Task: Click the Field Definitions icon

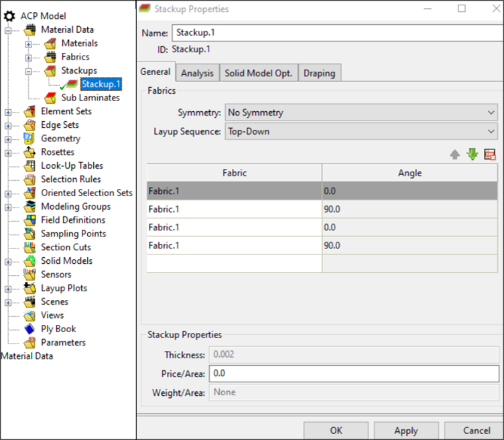Action: coord(30,220)
